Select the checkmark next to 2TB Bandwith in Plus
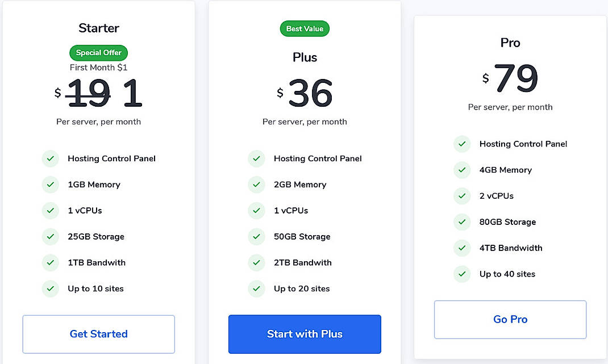Screen dimensions: 608x364 (256, 262)
